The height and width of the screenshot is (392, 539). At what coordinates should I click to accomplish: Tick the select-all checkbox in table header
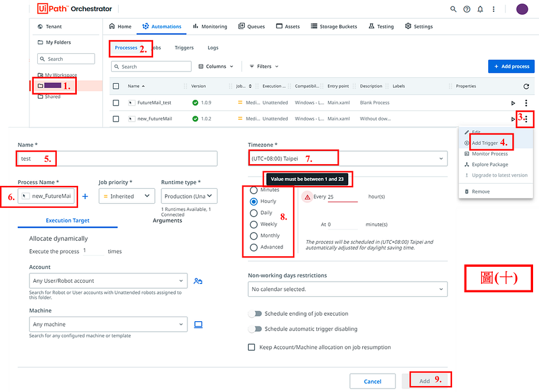coord(116,86)
